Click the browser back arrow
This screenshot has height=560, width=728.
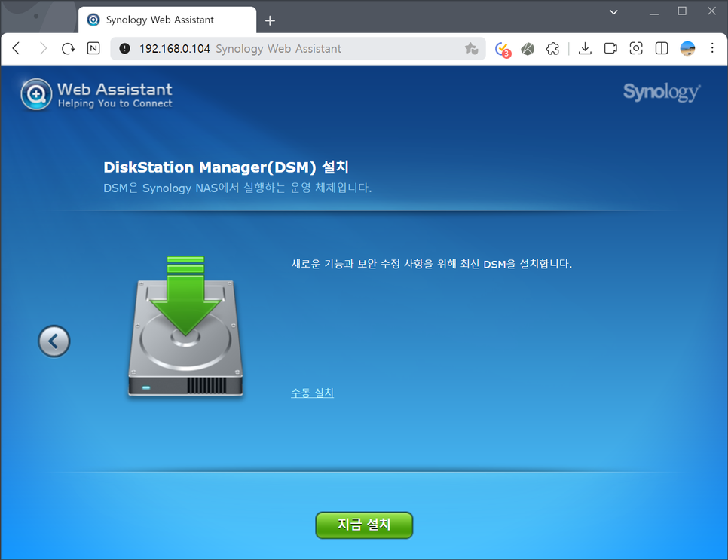point(17,48)
